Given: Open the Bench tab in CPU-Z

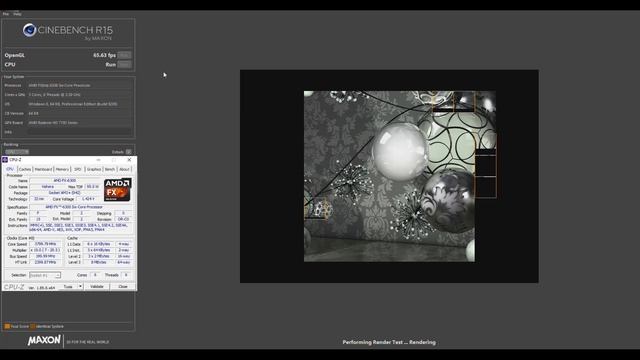Looking at the screenshot, I should click(110, 169).
